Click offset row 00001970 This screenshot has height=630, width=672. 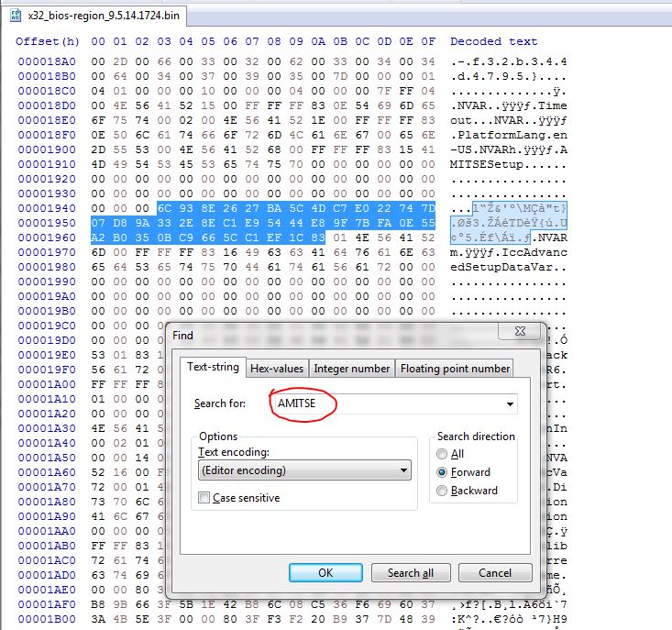pos(47,252)
